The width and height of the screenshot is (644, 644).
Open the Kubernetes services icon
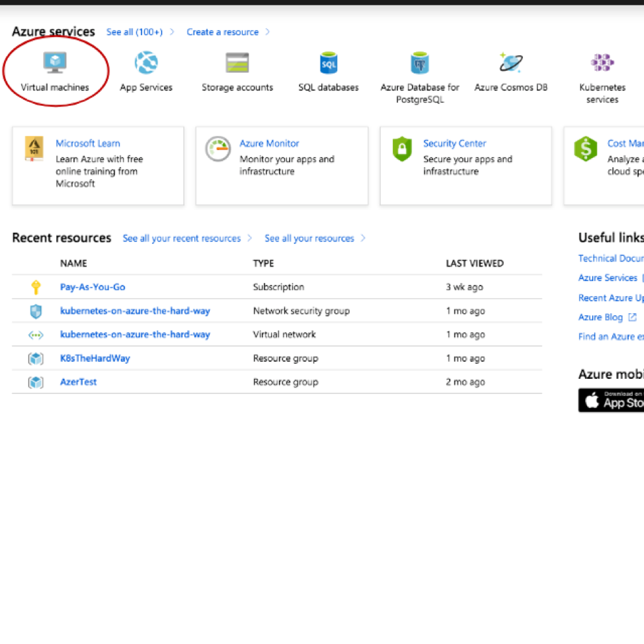click(x=602, y=63)
